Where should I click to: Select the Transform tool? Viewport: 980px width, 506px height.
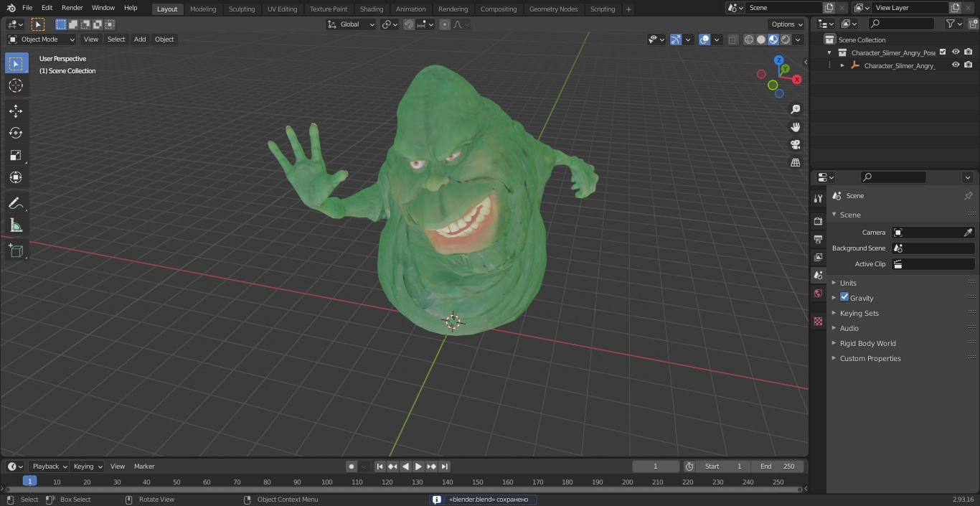pyautogui.click(x=16, y=177)
